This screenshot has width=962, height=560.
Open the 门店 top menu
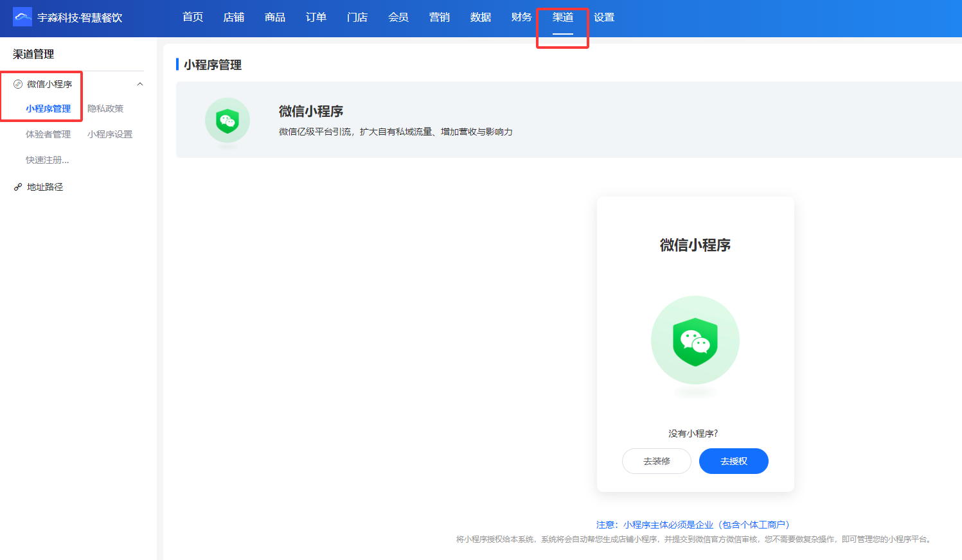click(357, 17)
